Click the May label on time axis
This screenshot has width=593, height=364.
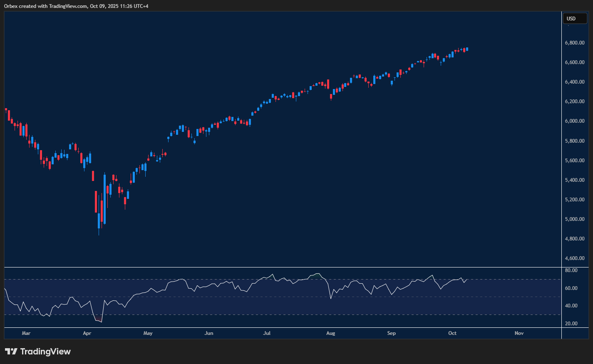click(x=148, y=333)
